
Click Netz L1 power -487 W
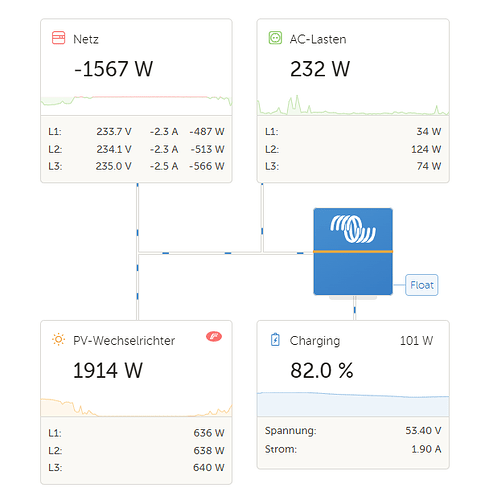[207, 132]
